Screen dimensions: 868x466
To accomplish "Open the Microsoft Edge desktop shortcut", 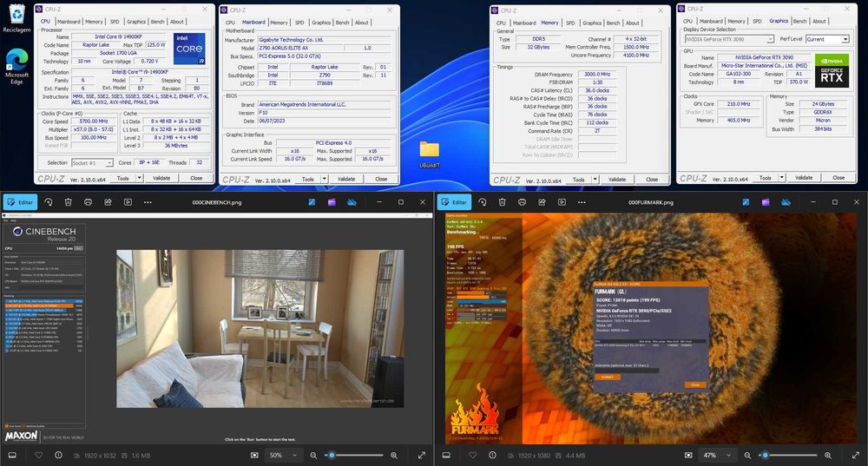I will [16, 67].
